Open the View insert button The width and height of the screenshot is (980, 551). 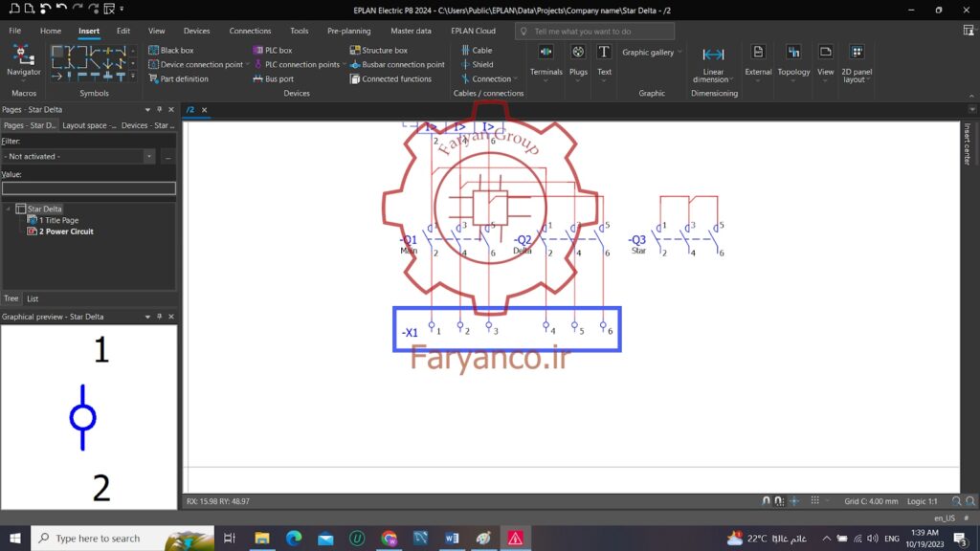pyautogui.click(x=826, y=62)
